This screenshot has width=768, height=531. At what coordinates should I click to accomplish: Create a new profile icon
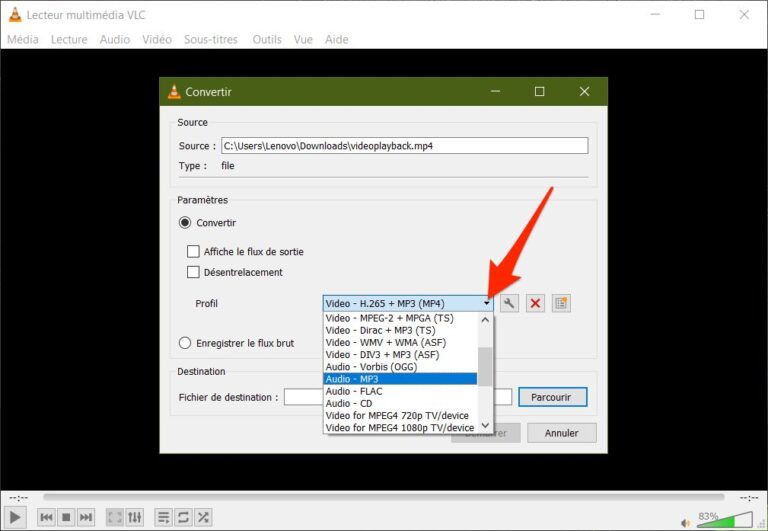click(561, 304)
